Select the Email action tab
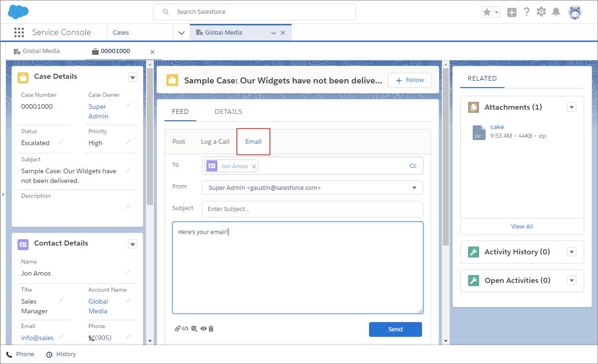The width and height of the screenshot is (598, 364). pyautogui.click(x=253, y=141)
